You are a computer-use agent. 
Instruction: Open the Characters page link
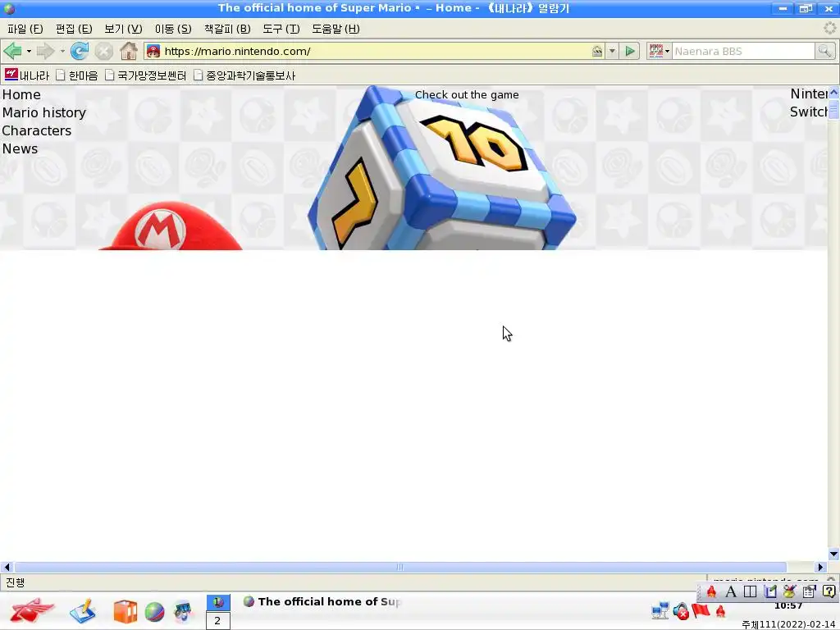tap(36, 130)
